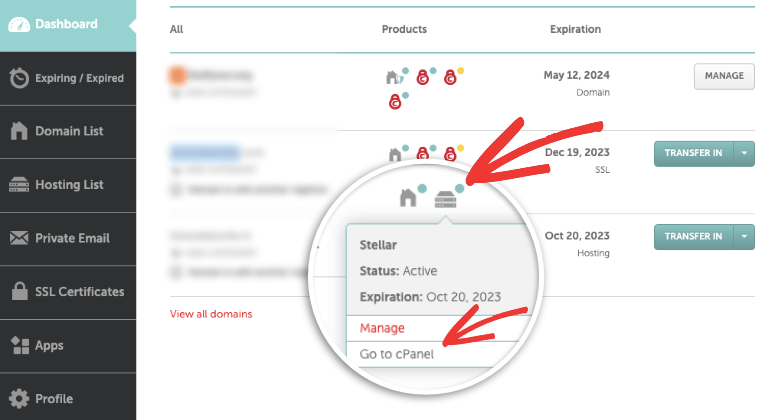The width and height of the screenshot is (775, 420).
Task: Click the Dec 19, 2023 expiration date
Action: [577, 152]
